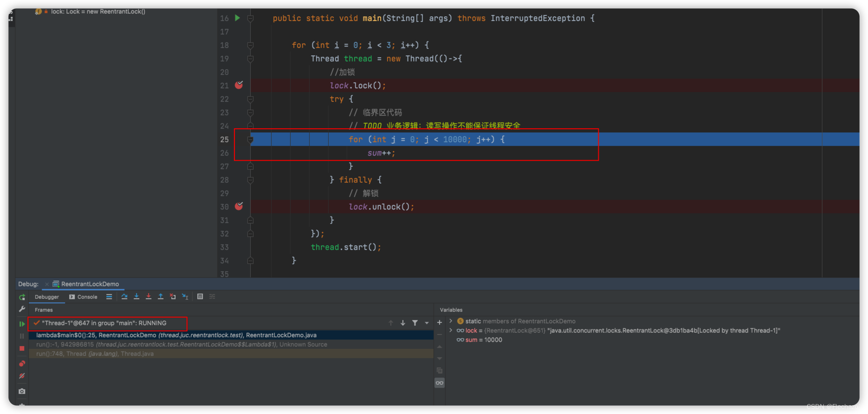Click next frame down arrow
The image size is (868, 414).
coord(403,323)
